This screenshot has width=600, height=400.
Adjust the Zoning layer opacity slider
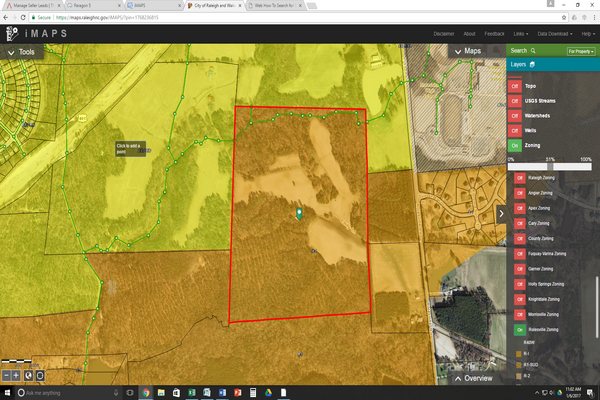(x=550, y=166)
